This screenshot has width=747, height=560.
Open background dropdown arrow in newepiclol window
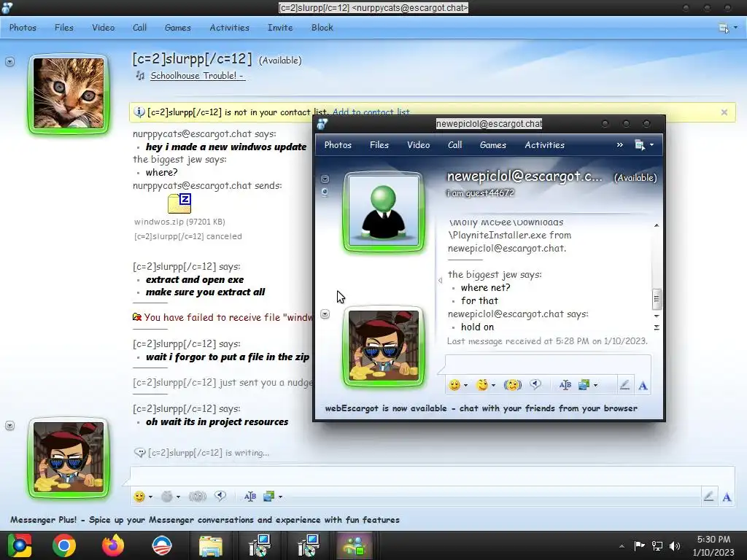[x=595, y=385]
